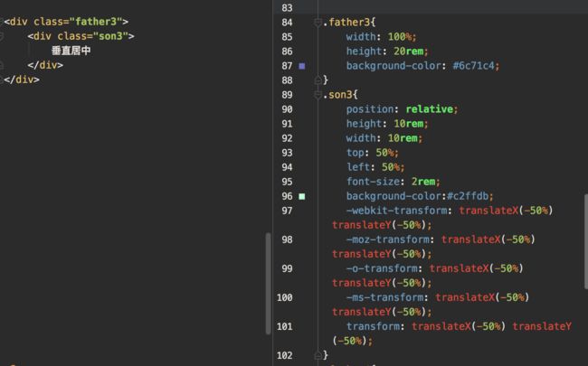
Task: Click line number 100 in the gutter
Action: tap(285, 298)
